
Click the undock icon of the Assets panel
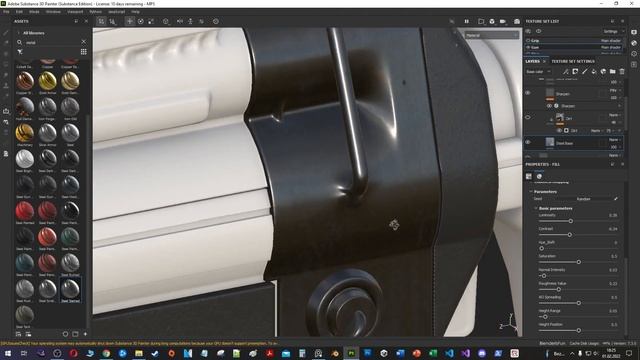(76, 21)
